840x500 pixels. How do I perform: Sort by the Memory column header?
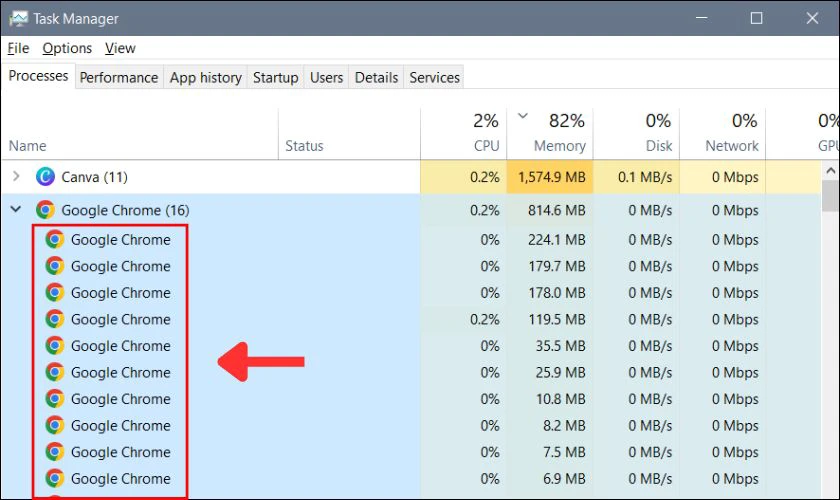pyautogui.click(x=550, y=134)
